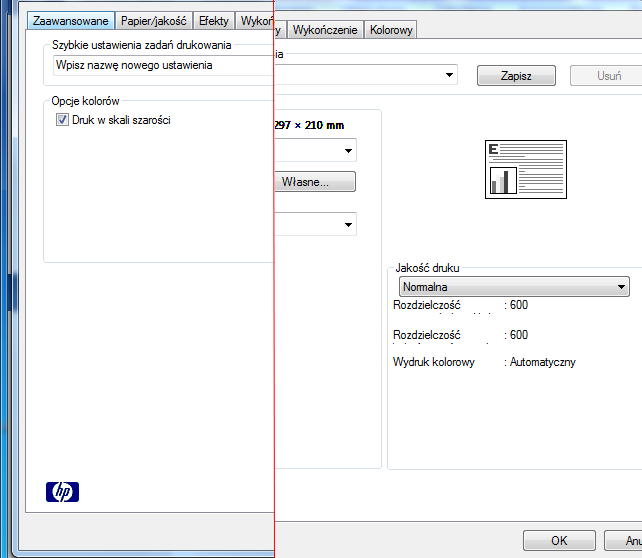
Task: Open the Jakość druku Normalna dropdown
Action: 514,287
